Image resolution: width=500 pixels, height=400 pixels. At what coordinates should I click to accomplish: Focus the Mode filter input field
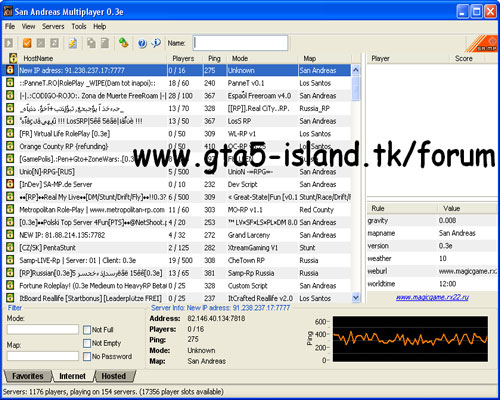(43, 330)
